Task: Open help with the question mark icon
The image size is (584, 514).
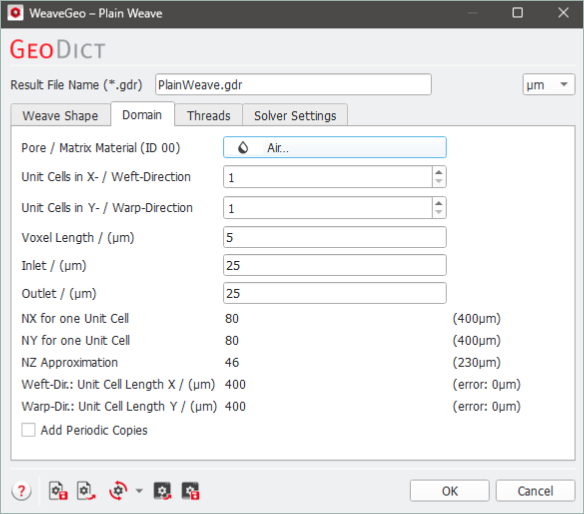Action: (22, 491)
